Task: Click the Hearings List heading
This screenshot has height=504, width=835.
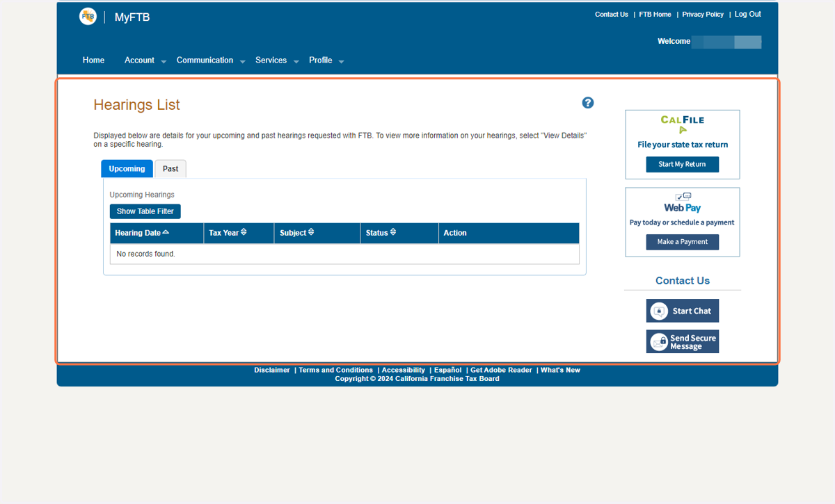Action: click(x=137, y=105)
